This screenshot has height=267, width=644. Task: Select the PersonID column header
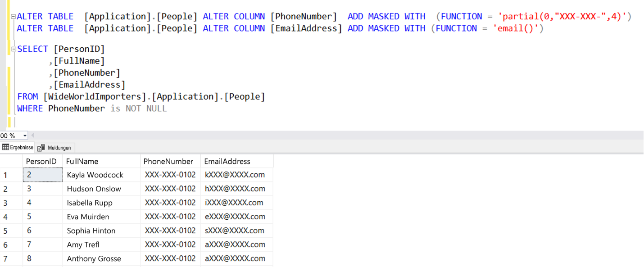tap(42, 161)
